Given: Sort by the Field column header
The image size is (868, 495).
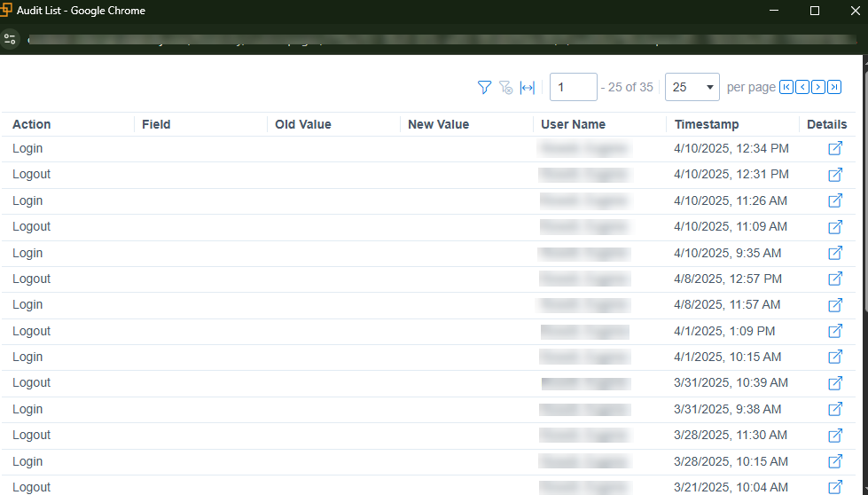Looking at the screenshot, I should 156,124.
